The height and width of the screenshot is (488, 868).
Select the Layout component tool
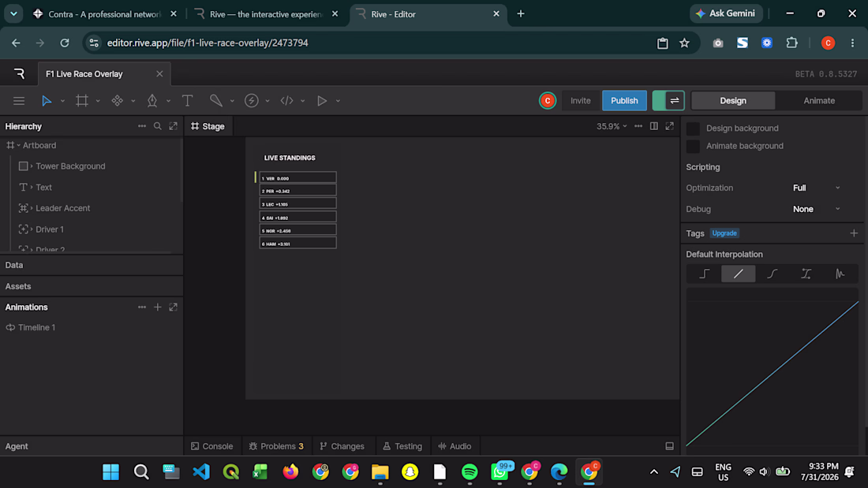[x=117, y=101]
